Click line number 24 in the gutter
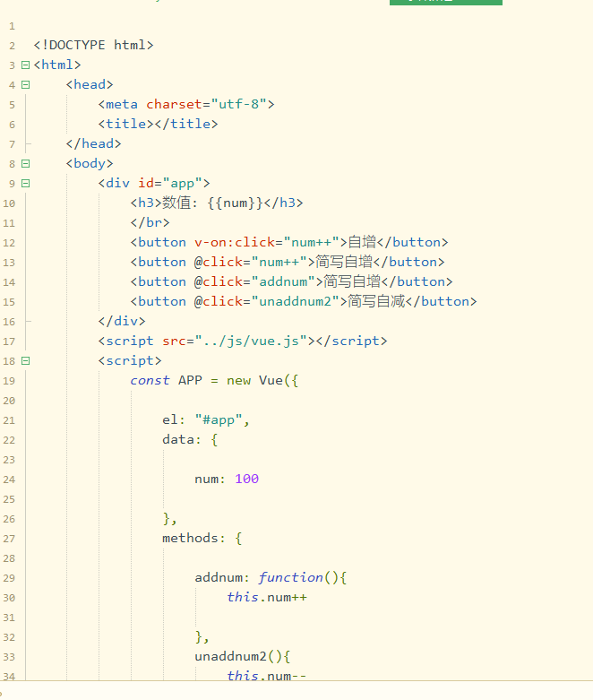 (9, 480)
